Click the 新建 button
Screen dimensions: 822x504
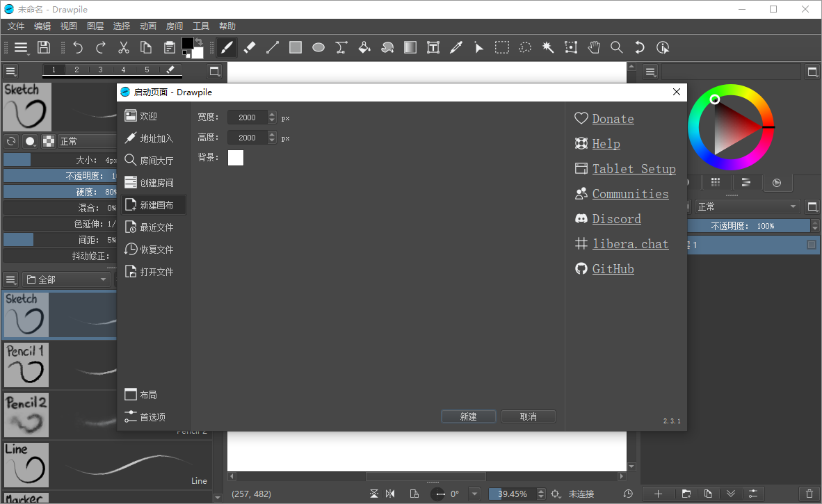[x=468, y=416]
